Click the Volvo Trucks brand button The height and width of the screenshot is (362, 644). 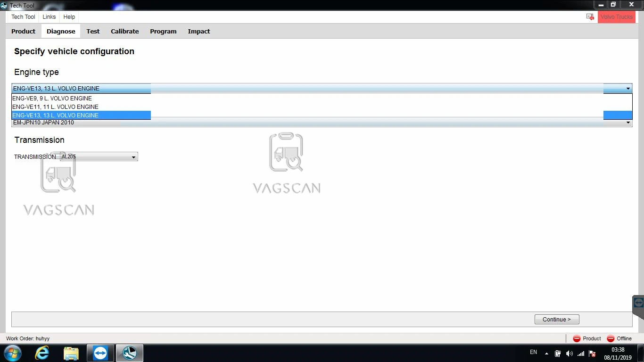(617, 17)
